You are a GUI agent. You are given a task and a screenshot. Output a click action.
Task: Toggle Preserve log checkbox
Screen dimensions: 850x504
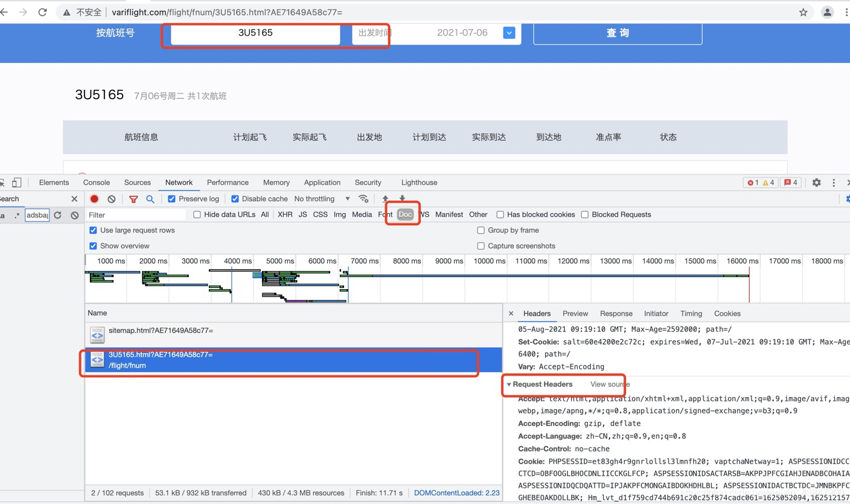click(171, 199)
